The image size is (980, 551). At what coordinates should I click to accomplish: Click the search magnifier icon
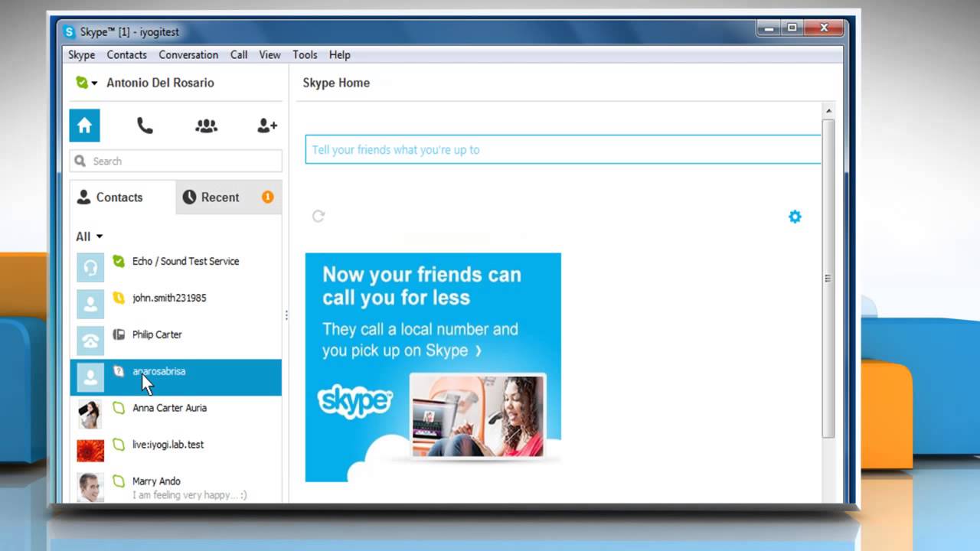point(80,161)
